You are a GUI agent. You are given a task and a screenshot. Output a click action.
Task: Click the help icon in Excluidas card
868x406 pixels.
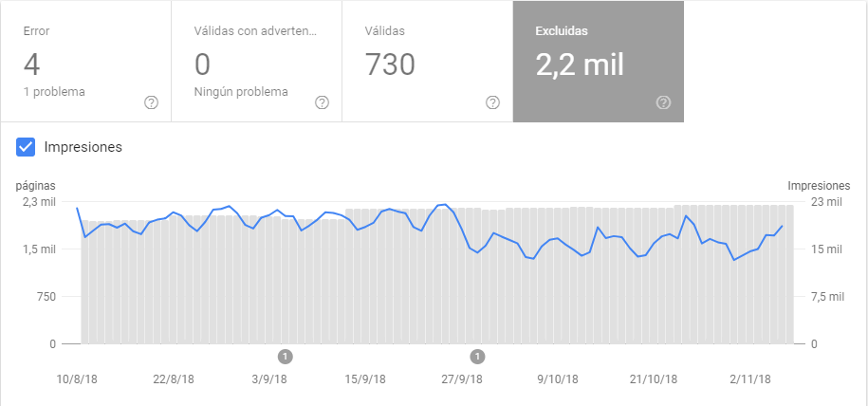664,102
